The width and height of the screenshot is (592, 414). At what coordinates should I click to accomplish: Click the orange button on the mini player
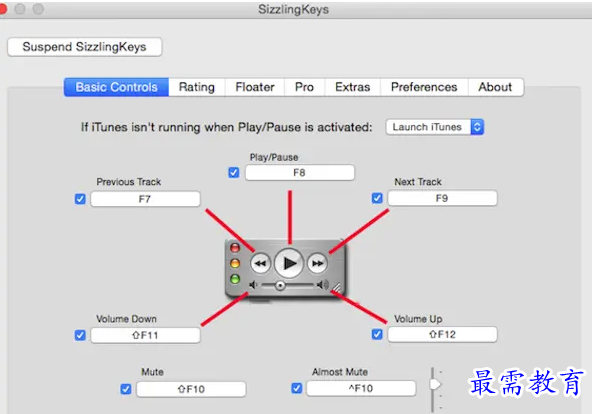pos(235,263)
